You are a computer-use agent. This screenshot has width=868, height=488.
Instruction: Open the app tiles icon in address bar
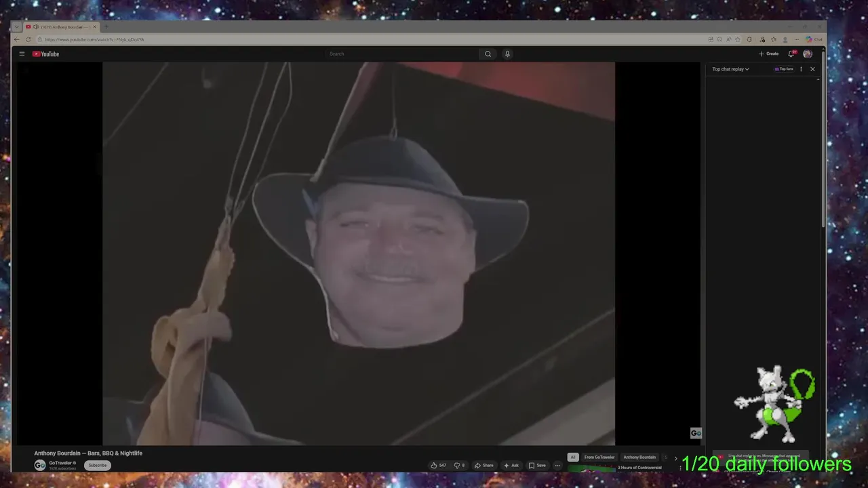click(711, 39)
